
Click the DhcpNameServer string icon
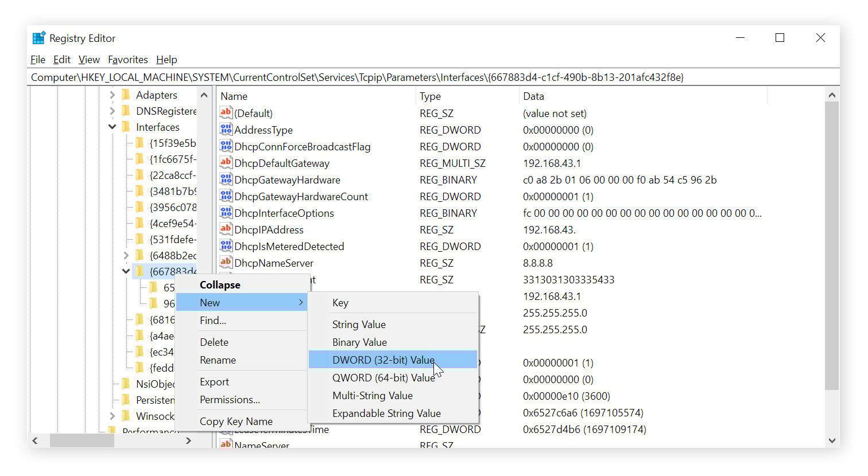[226, 263]
